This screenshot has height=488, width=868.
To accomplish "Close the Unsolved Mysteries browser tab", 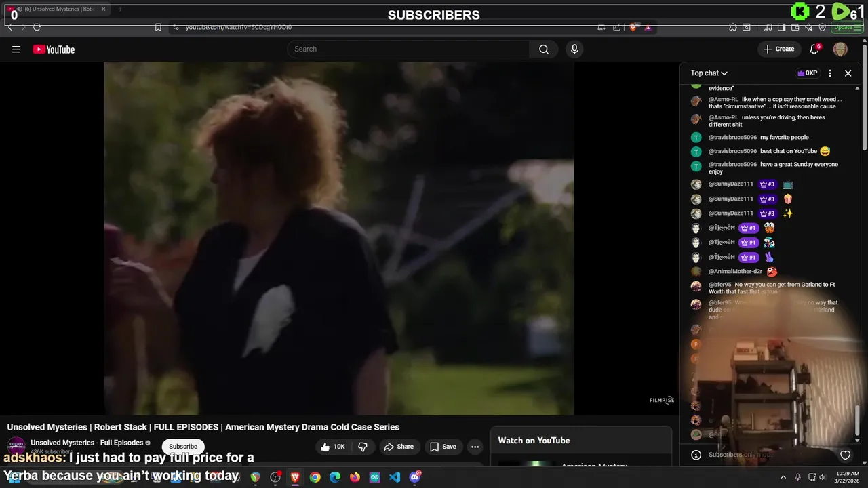I will tap(103, 9).
